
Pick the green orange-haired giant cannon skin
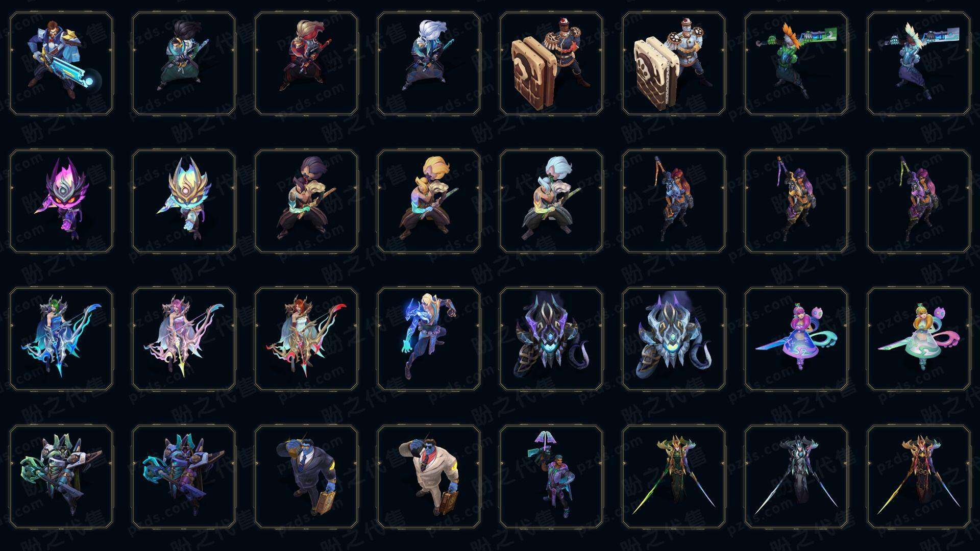point(796,64)
